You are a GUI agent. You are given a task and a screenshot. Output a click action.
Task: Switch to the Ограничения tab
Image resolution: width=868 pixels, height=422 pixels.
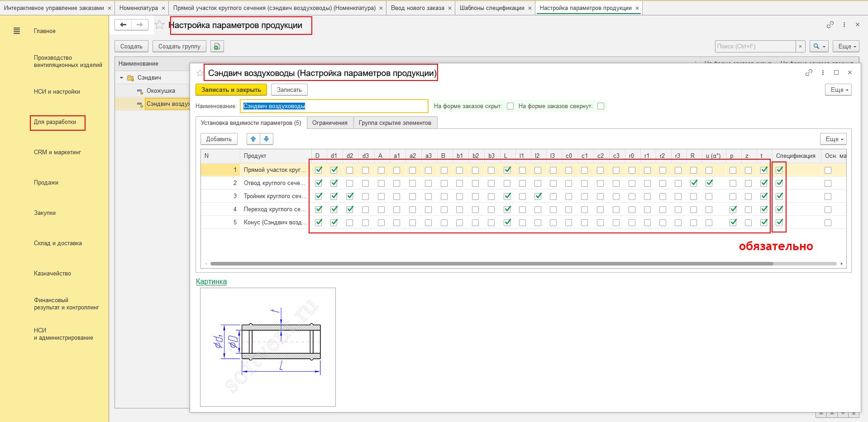click(x=329, y=123)
